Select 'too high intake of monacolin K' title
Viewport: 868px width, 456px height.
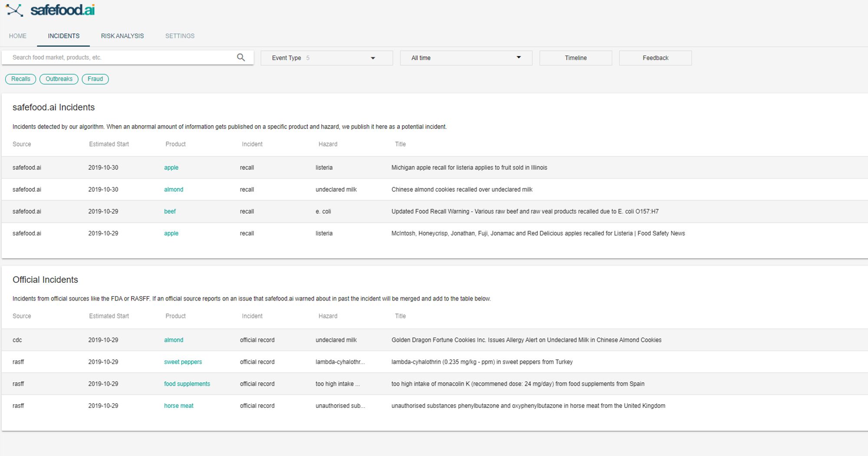click(x=518, y=384)
